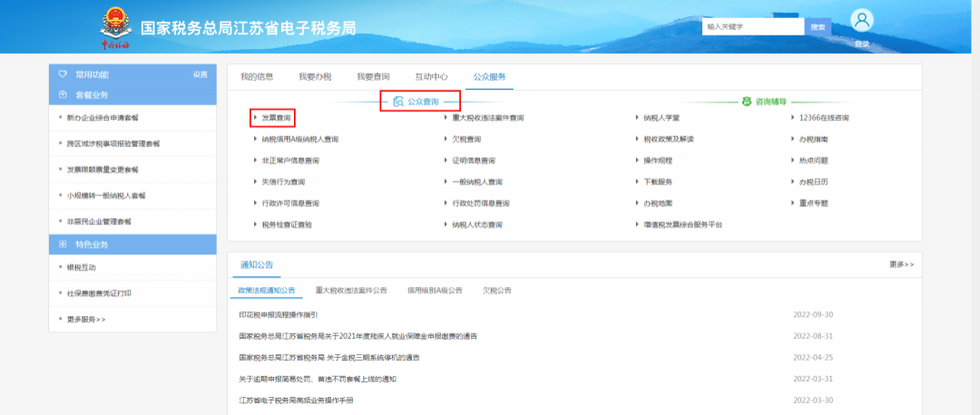
Task: Click the package icon beside 套餐业务
Action: click(x=63, y=95)
